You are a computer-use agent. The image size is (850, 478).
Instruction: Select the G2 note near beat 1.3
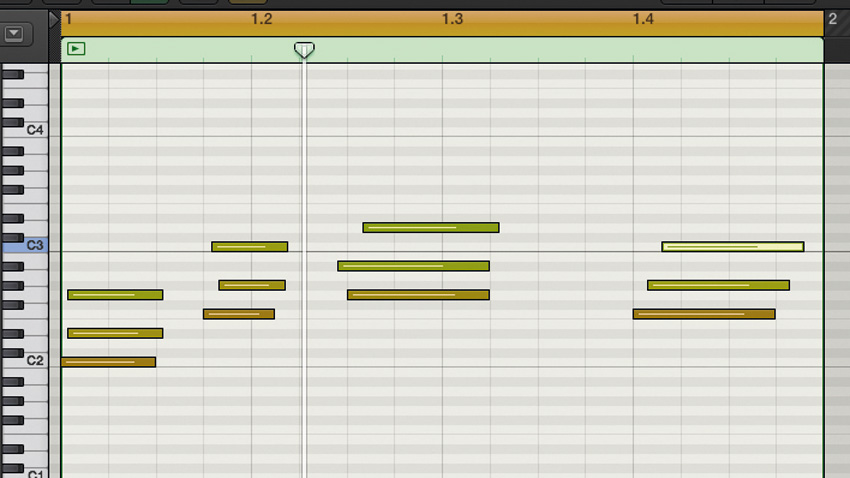point(418,295)
